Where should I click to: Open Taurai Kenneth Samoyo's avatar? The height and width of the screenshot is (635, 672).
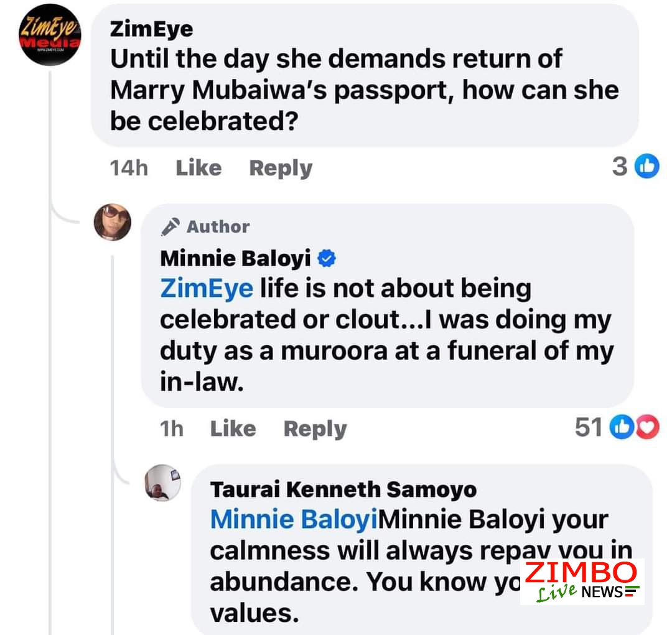pos(163,483)
